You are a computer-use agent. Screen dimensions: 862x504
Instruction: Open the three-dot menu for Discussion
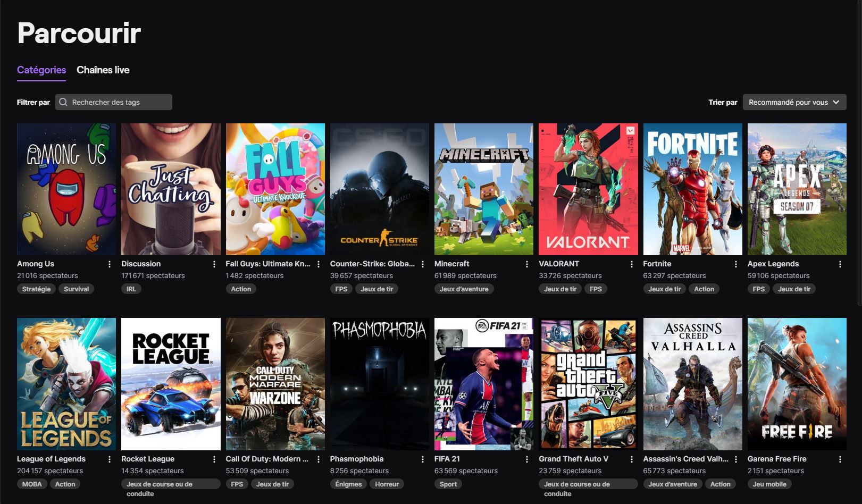(x=214, y=264)
